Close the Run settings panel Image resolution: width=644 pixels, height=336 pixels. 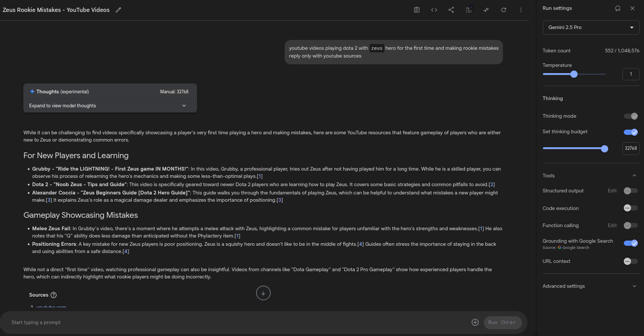pyautogui.click(x=632, y=8)
